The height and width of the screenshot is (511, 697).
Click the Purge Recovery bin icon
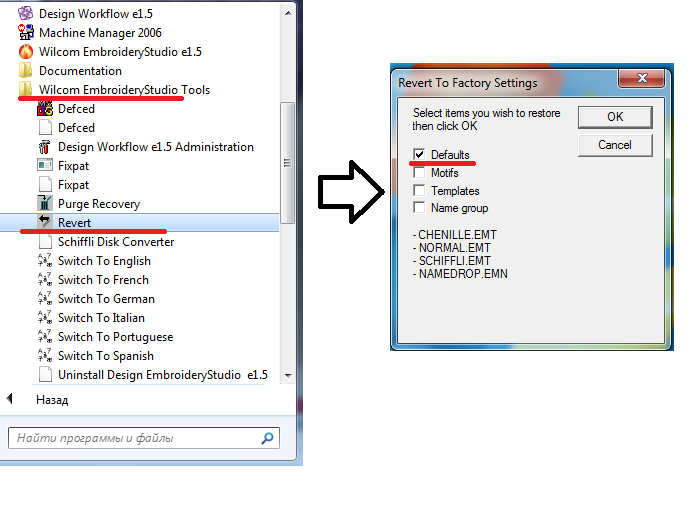click(x=45, y=204)
